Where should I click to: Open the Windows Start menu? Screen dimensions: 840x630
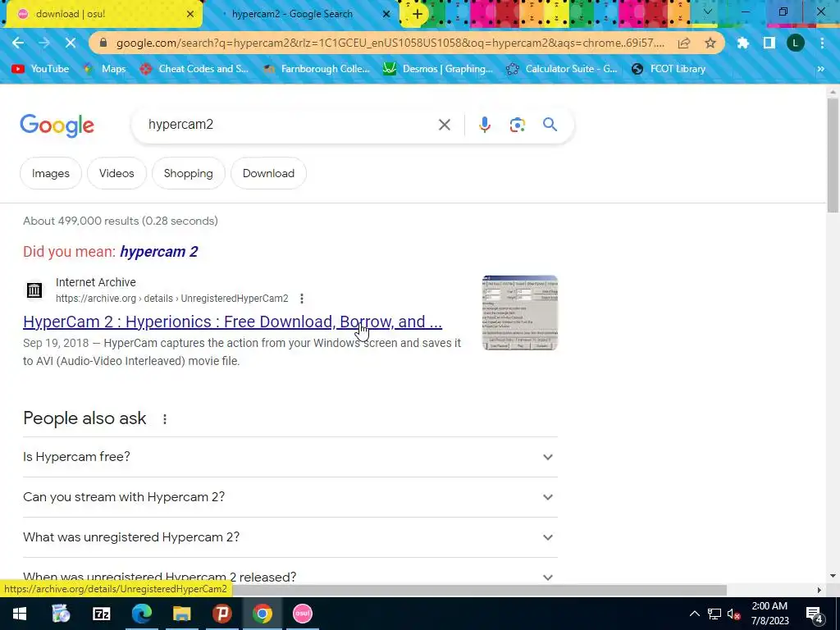(x=20, y=614)
